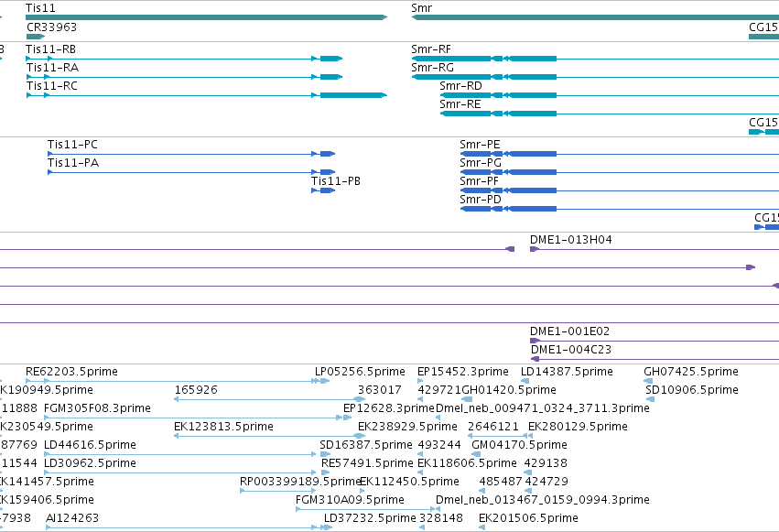Click the LP05256.5prime EST label
The image size is (779, 532).
pyautogui.click(x=360, y=372)
